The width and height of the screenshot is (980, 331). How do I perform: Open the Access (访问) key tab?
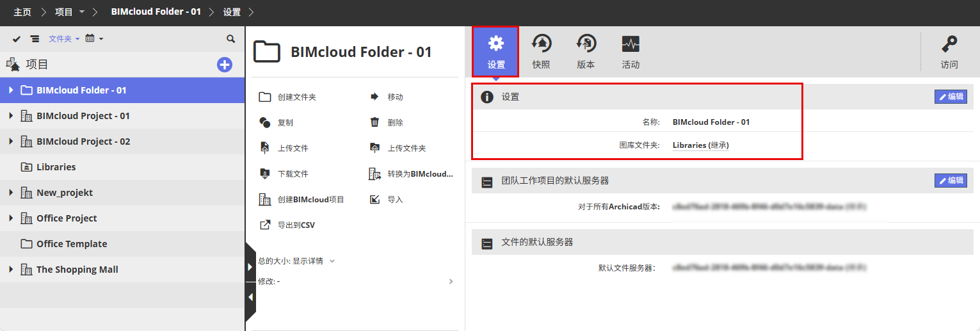click(949, 52)
